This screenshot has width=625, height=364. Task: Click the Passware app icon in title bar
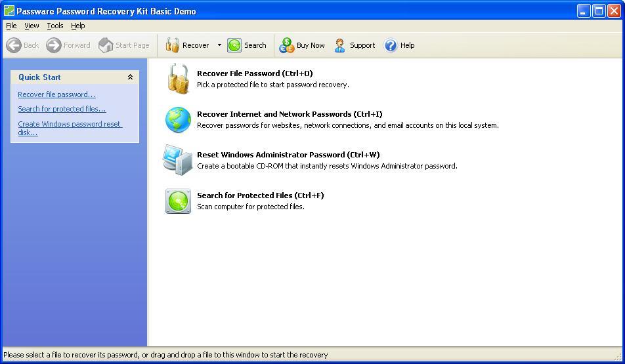(9, 10)
